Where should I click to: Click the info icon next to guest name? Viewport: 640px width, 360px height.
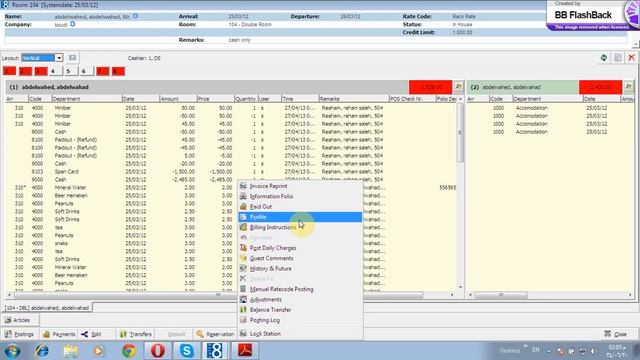click(x=136, y=16)
